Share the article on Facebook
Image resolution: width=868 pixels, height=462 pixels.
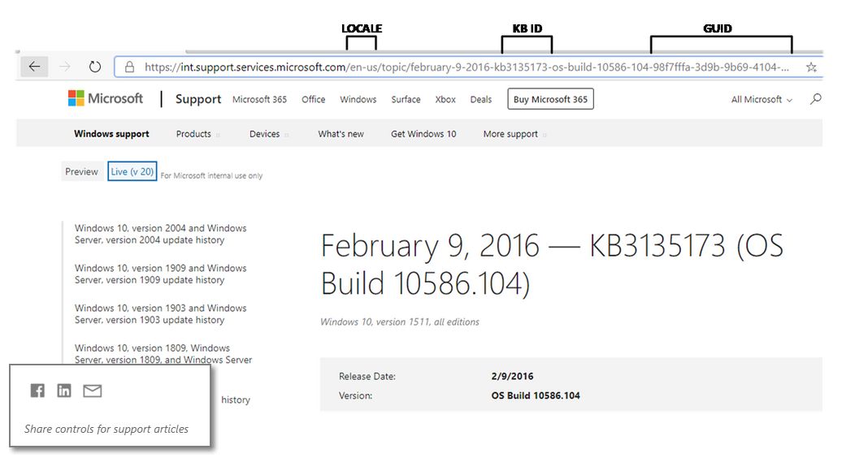[37, 391]
